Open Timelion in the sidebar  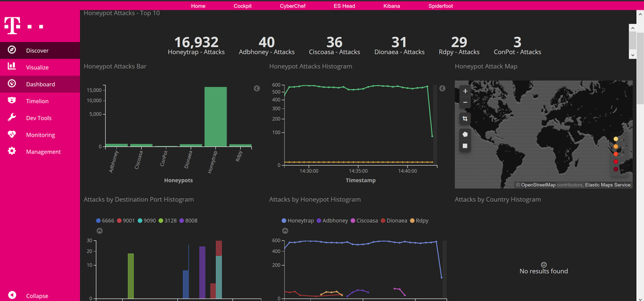(40, 101)
